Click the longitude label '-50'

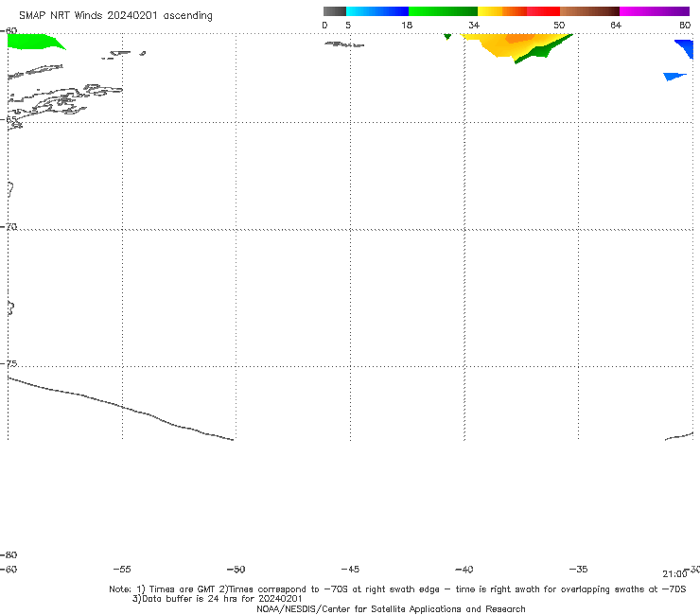pyautogui.click(x=236, y=570)
